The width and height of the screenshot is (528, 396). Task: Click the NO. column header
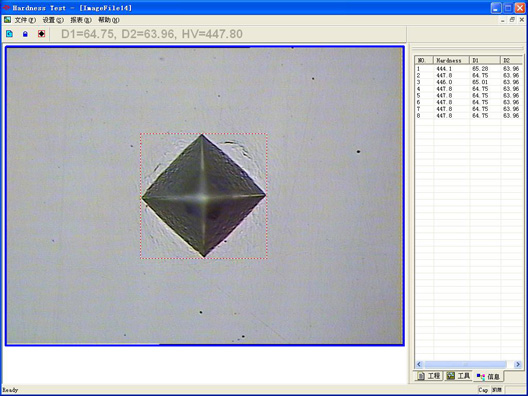424,60
